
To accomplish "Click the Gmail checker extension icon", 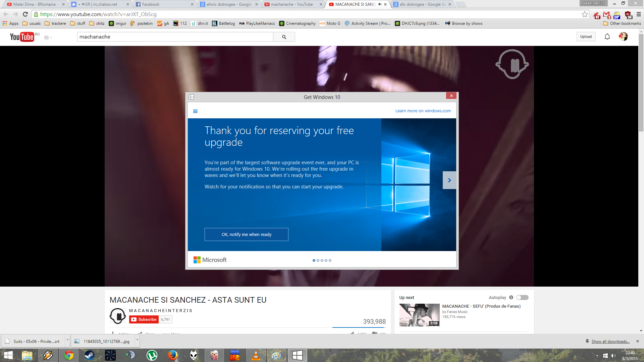I will [x=606, y=15].
